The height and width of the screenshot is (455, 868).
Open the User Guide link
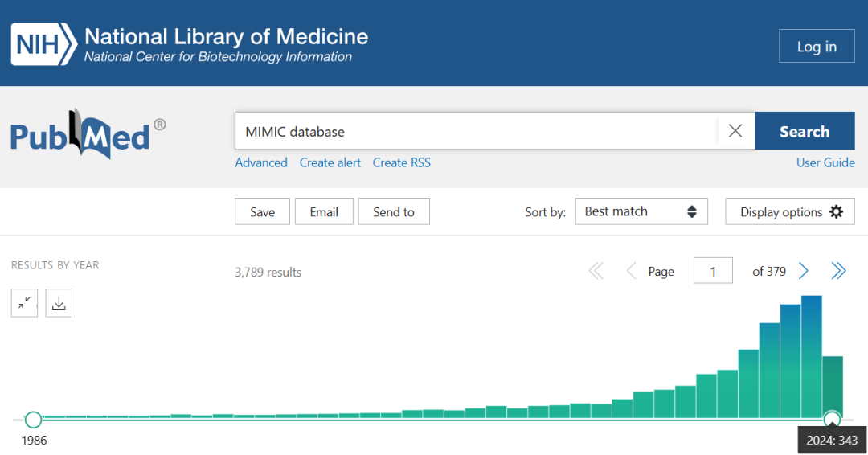point(825,162)
